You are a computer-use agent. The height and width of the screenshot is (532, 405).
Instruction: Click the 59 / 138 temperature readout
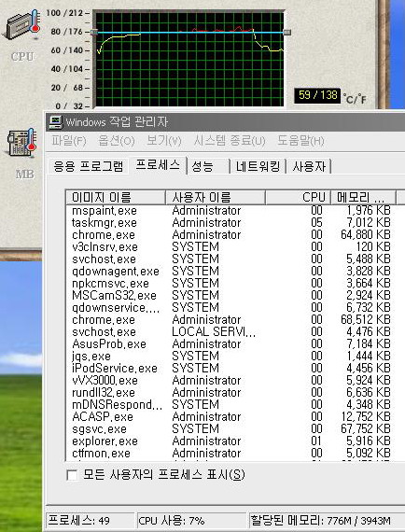[x=317, y=95]
